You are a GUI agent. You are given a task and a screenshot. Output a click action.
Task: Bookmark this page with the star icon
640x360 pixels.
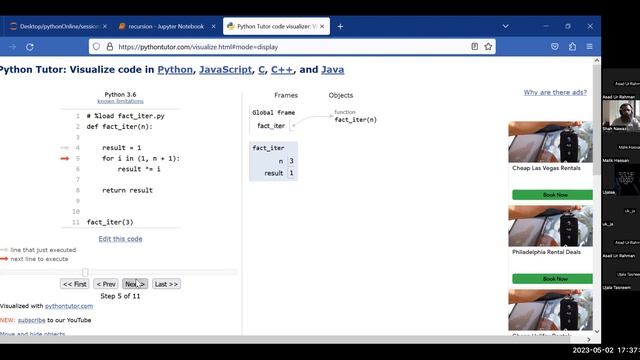(x=488, y=47)
